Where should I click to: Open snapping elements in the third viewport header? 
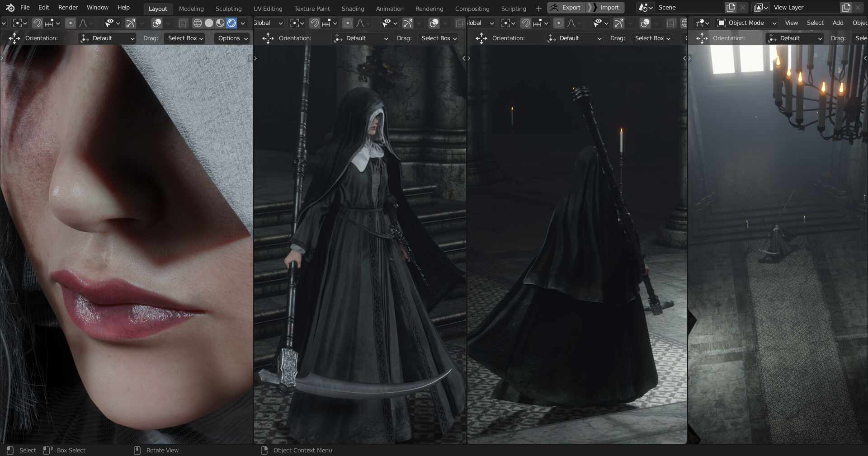point(541,23)
